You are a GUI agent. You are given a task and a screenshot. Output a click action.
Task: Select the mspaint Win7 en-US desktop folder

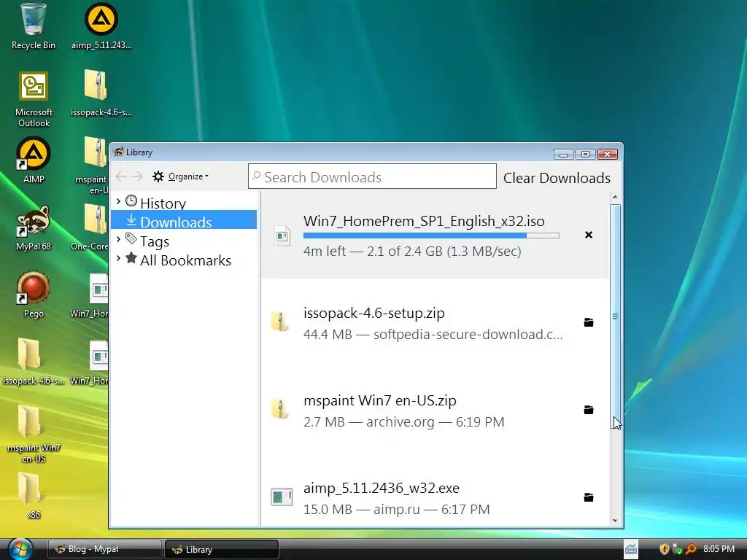point(34,433)
